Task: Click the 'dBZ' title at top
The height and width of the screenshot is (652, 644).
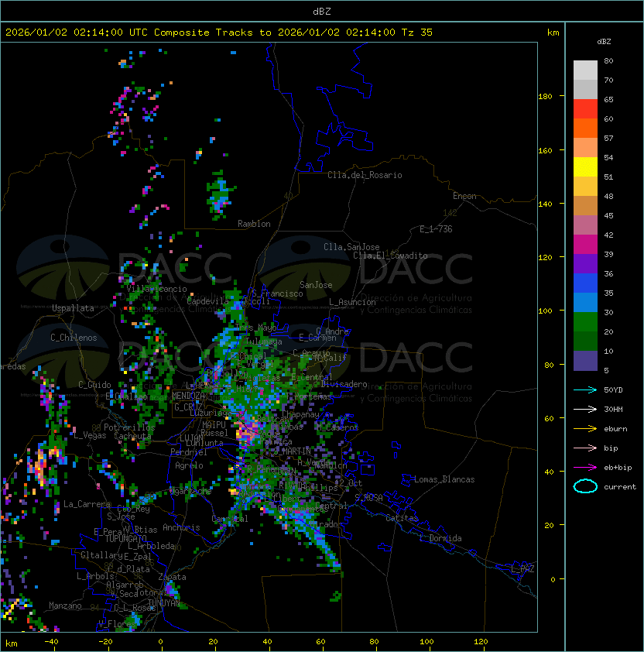Action: [x=322, y=12]
